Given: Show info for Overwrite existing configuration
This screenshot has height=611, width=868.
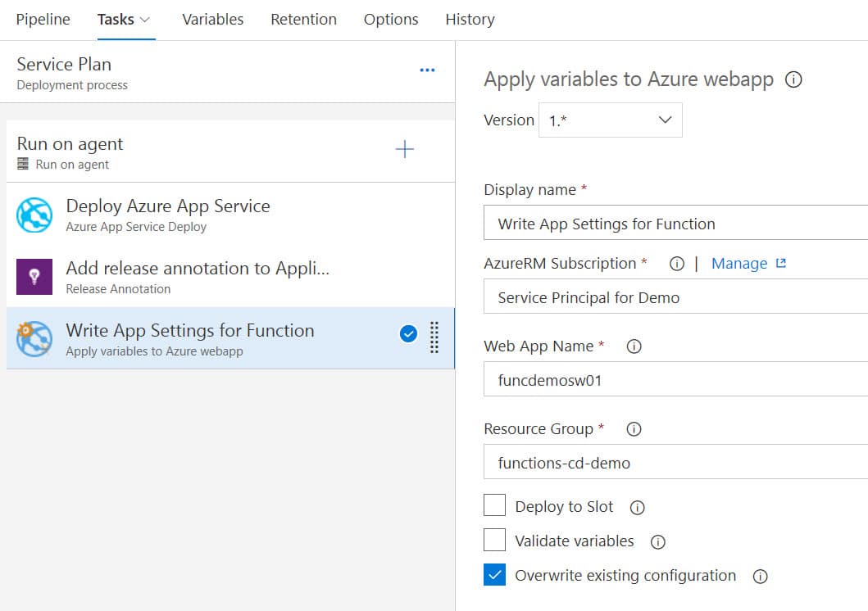Looking at the screenshot, I should [760, 577].
